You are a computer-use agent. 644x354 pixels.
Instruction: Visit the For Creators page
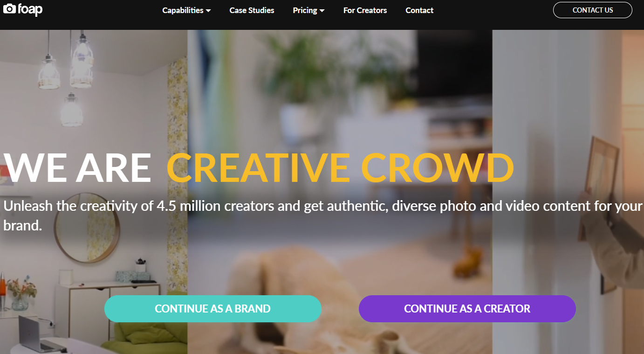point(365,10)
